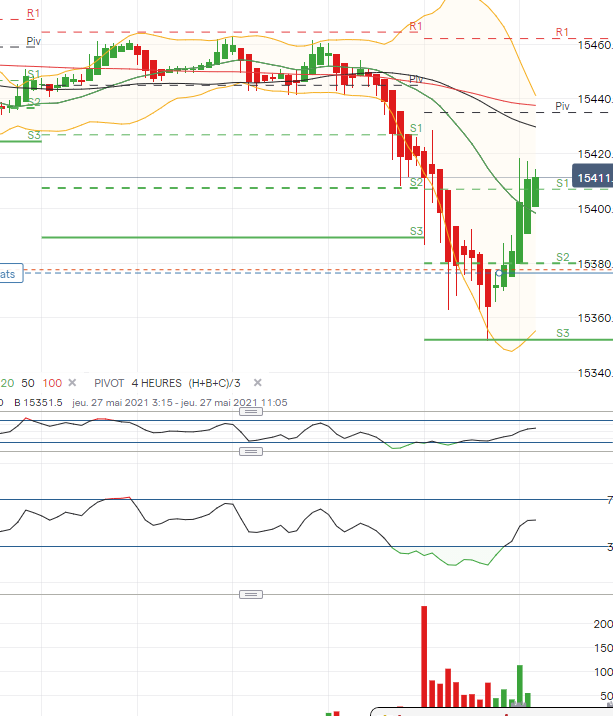Click the S3 label on the lowest green line
The height and width of the screenshot is (716, 613).
click(x=563, y=333)
